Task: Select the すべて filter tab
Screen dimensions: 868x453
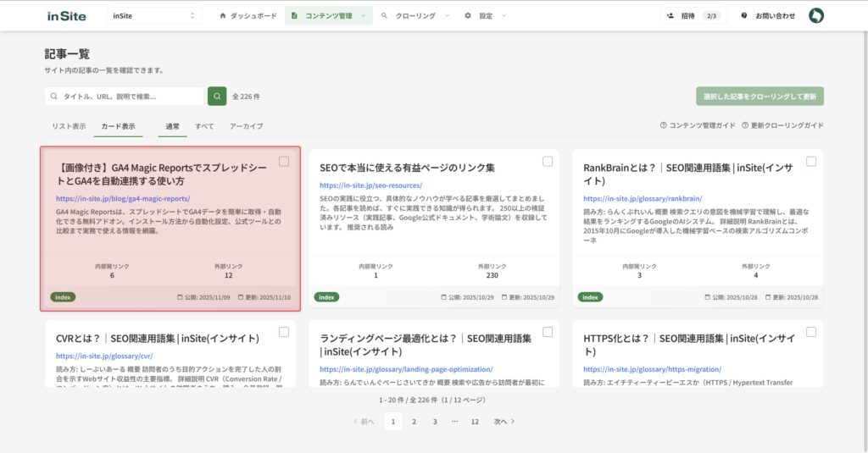Action: (x=204, y=127)
